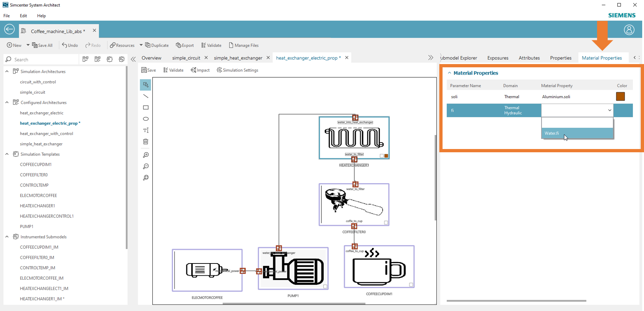Click Manage Files button
The height and width of the screenshot is (311, 644).
(244, 45)
